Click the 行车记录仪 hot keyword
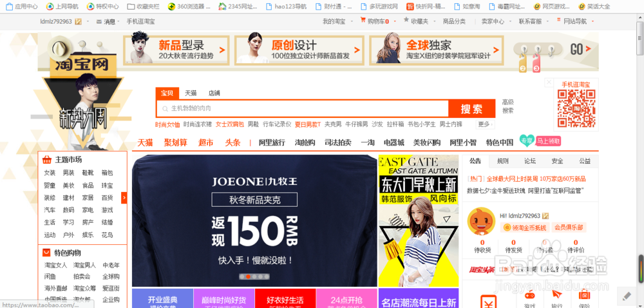The height and width of the screenshot is (308, 644). 277,124
